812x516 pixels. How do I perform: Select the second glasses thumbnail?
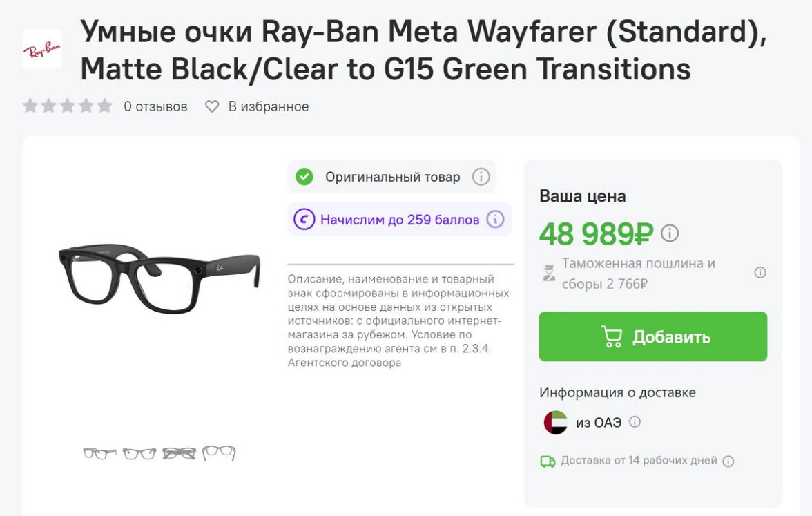click(139, 453)
